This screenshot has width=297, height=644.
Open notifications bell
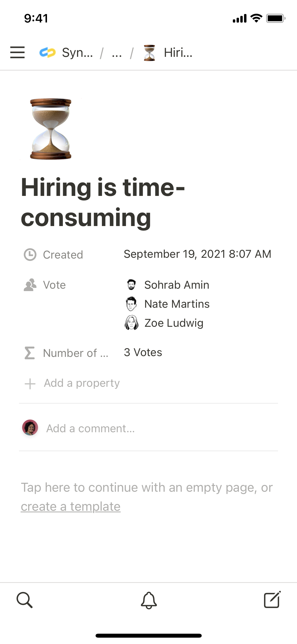click(x=149, y=600)
